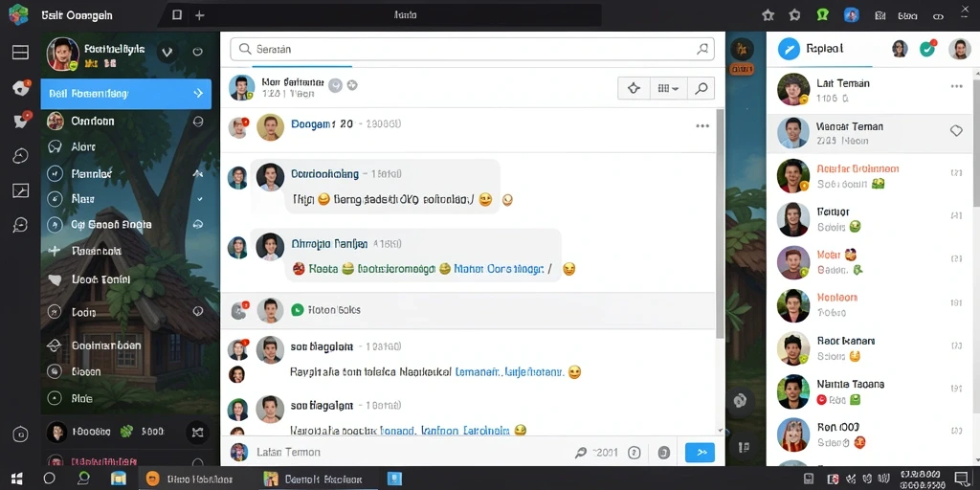Open the three-dot menu on the Doogam row
980x490 pixels.
[x=702, y=126]
